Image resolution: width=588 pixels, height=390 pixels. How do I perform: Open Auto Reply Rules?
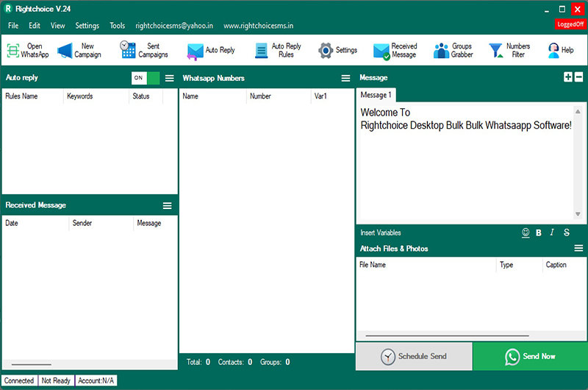(278, 51)
